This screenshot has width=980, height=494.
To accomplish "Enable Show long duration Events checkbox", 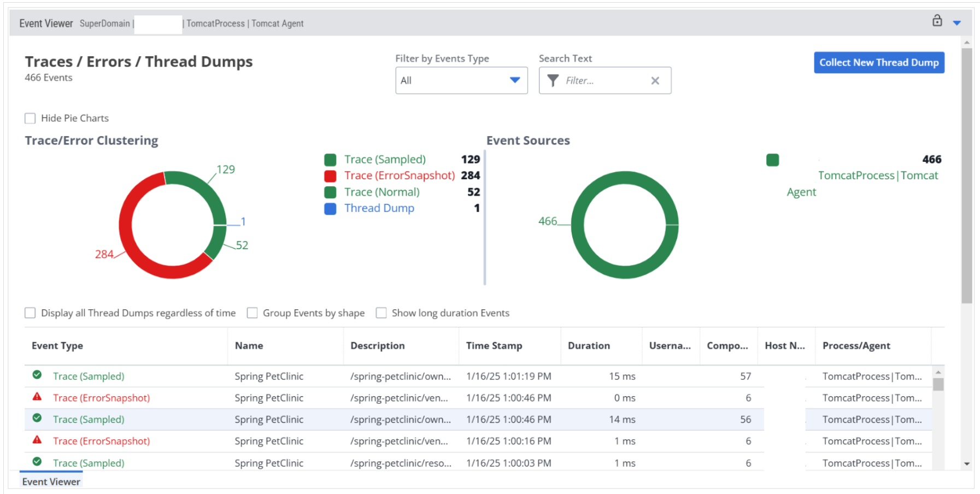I will 381,313.
